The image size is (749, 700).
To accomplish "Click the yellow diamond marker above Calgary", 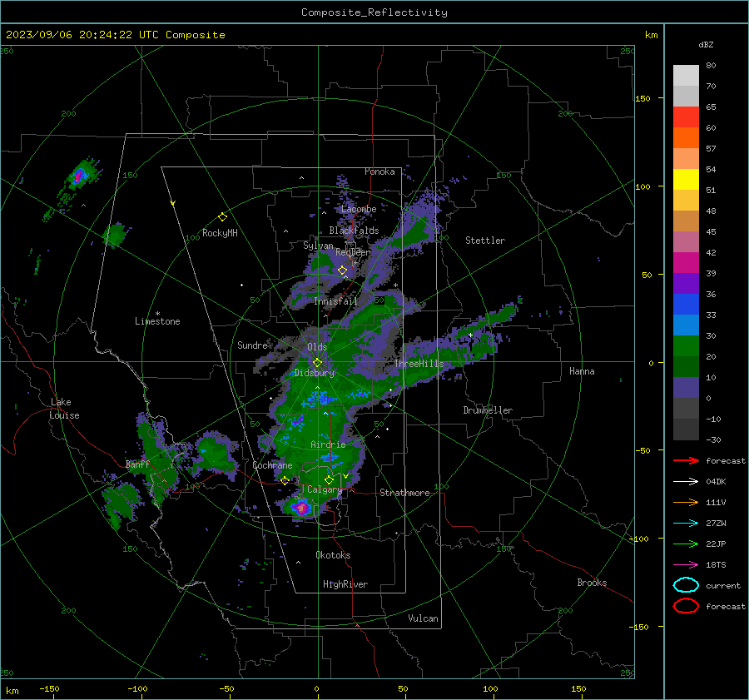I will 329,479.
